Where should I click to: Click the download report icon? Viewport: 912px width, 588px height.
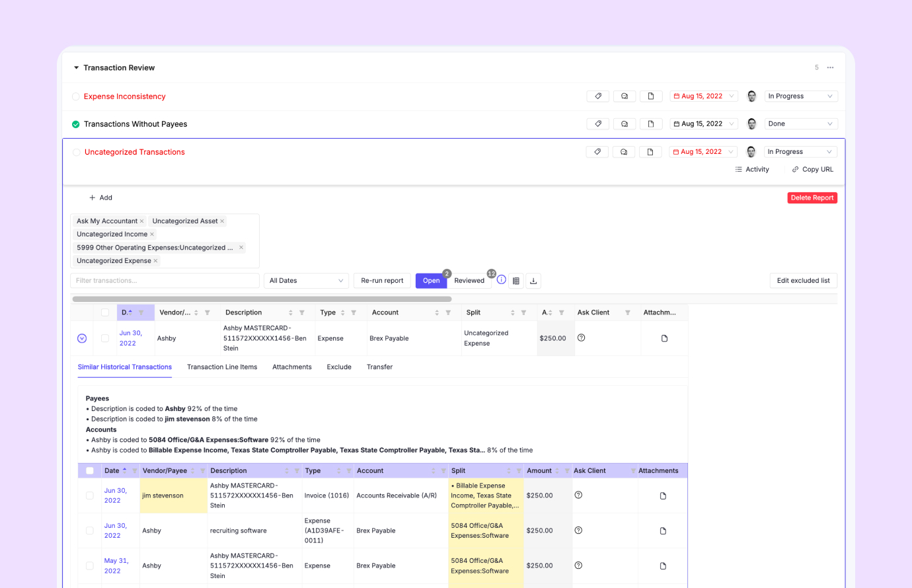tap(533, 281)
